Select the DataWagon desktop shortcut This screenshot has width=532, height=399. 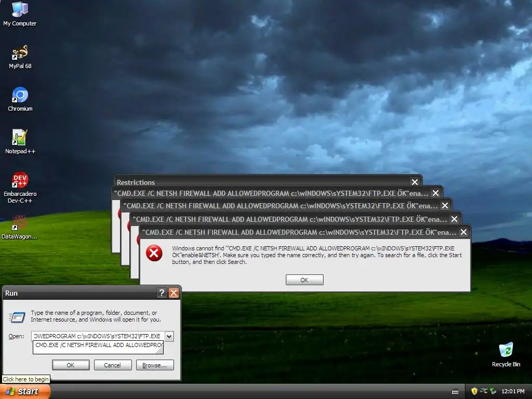[x=19, y=227]
